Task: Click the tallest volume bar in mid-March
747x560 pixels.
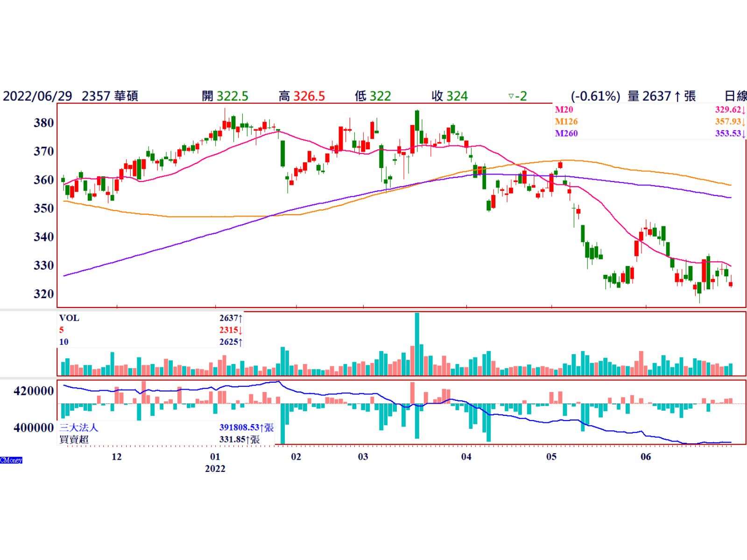Action: (x=417, y=344)
